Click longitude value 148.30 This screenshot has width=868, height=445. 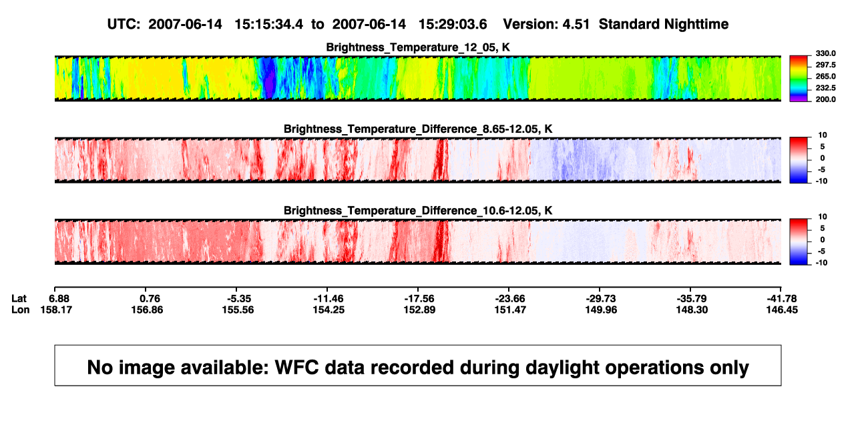point(692,310)
